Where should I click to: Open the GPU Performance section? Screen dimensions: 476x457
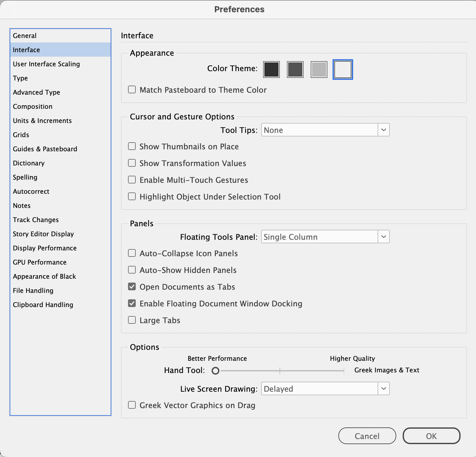click(x=40, y=262)
